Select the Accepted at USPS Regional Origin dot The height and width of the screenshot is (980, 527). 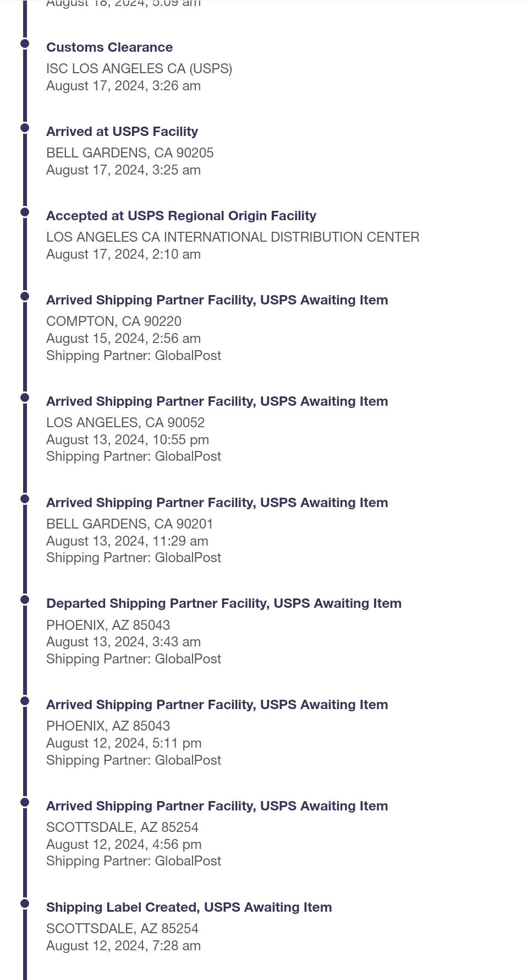pyautogui.click(x=25, y=212)
